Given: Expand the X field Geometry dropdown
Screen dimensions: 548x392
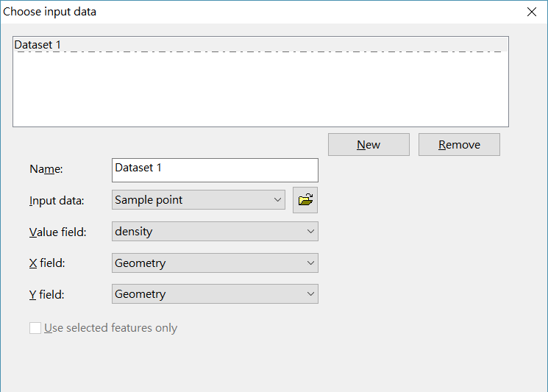Looking at the screenshot, I should 215,263.
